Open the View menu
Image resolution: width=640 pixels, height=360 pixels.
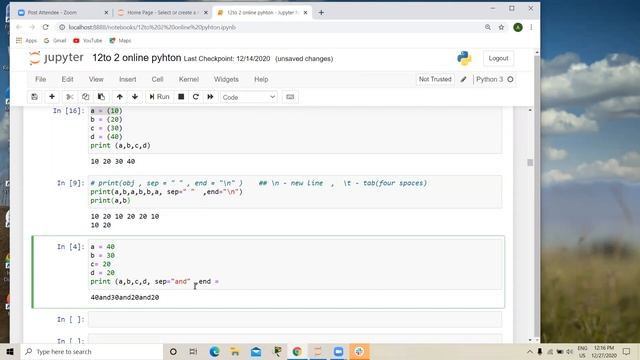click(96, 79)
